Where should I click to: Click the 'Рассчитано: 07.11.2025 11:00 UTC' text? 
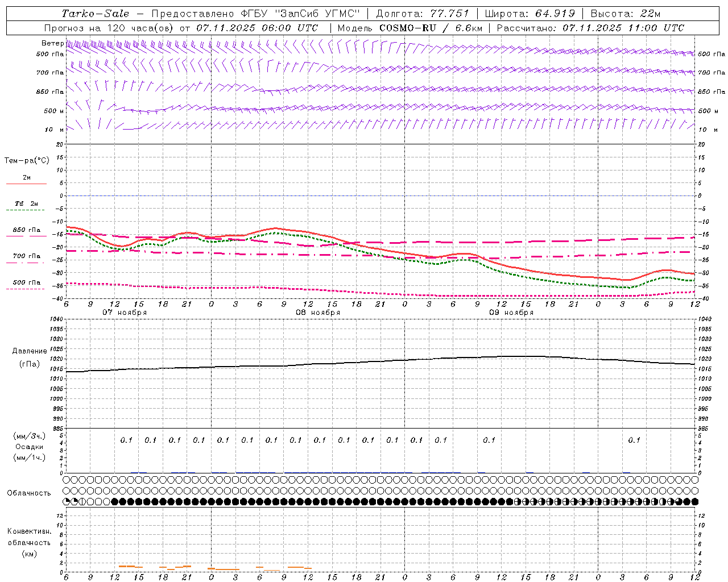click(x=590, y=28)
